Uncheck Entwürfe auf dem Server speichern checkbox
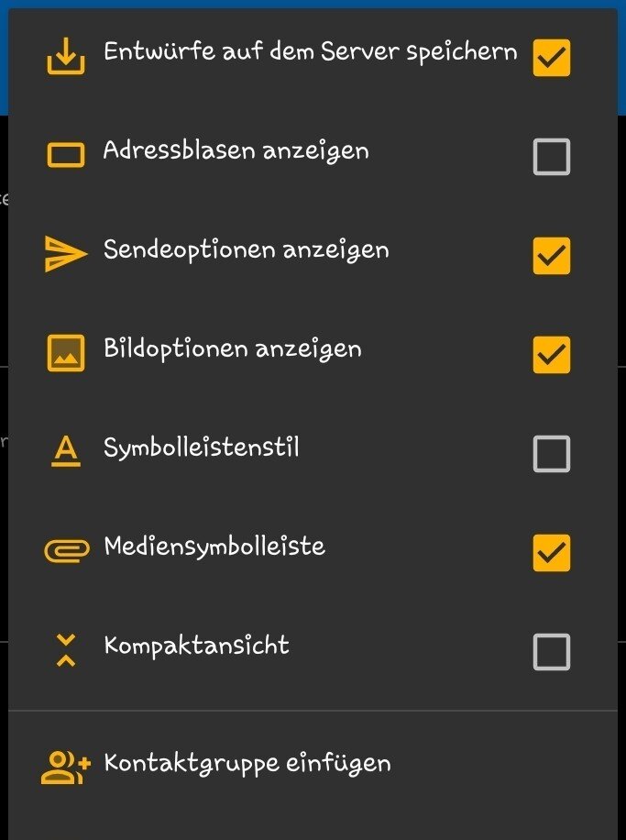The width and height of the screenshot is (626, 840). (551, 58)
